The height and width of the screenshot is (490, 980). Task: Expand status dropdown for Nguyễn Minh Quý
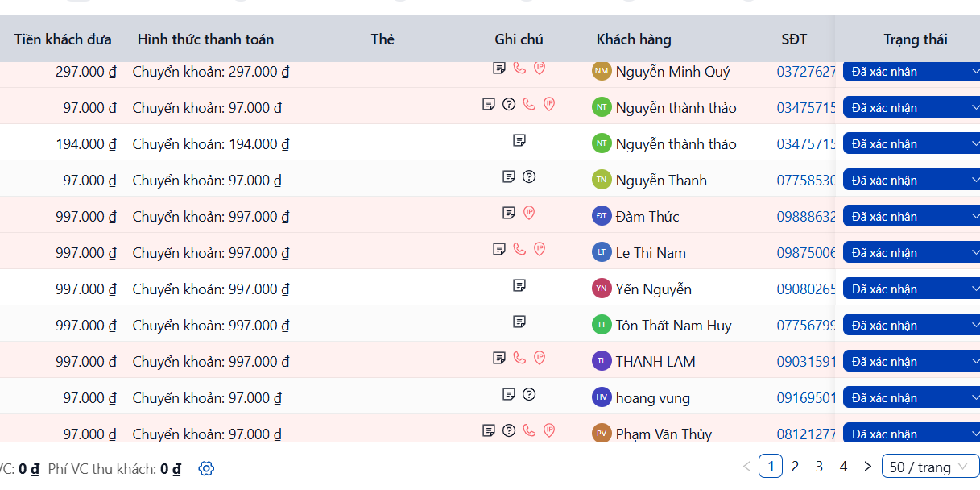(x=912, y=72)
